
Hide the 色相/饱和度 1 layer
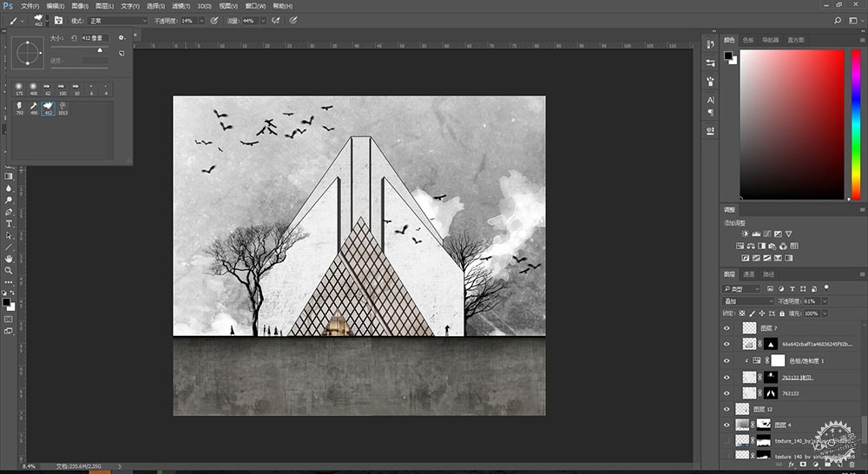pos(727,360)
